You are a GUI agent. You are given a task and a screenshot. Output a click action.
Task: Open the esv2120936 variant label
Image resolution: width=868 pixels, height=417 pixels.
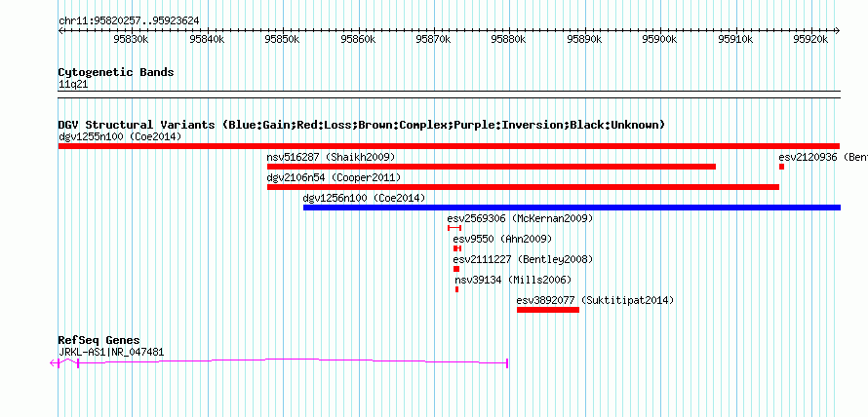823,157
